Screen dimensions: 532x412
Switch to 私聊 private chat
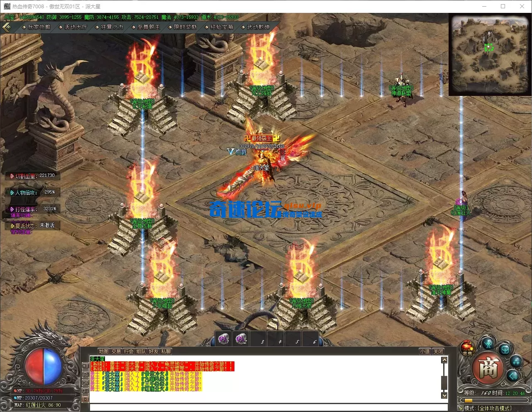point(166,351)
